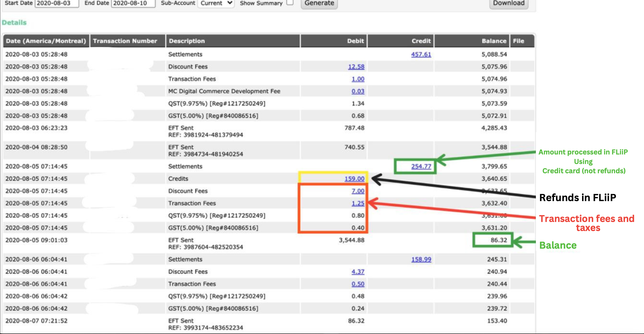Open the Sub-Account dropdown showing Current
This screenshot has width=644, height=334.
coord(216,3)
